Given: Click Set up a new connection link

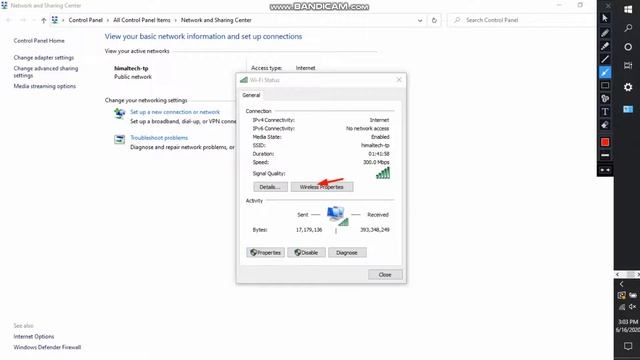Looking at the screenshot, I should [x=175, y=112].
